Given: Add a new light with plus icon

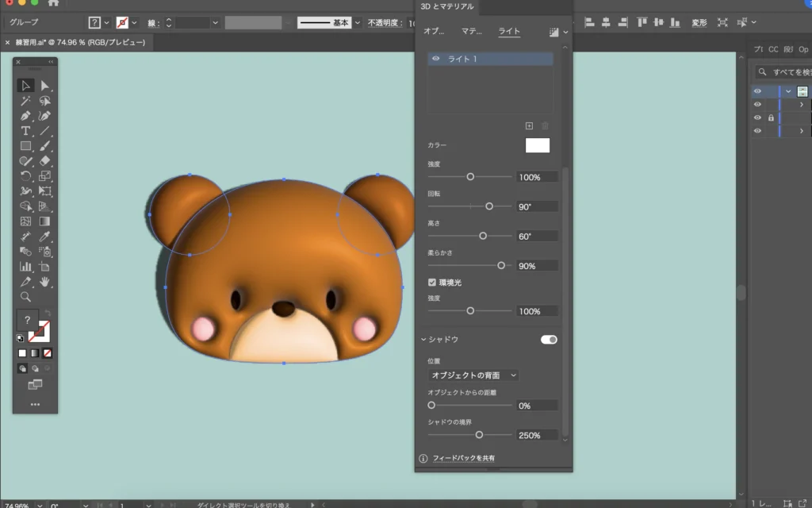Looking at the screenshot, I should (529, 125).
